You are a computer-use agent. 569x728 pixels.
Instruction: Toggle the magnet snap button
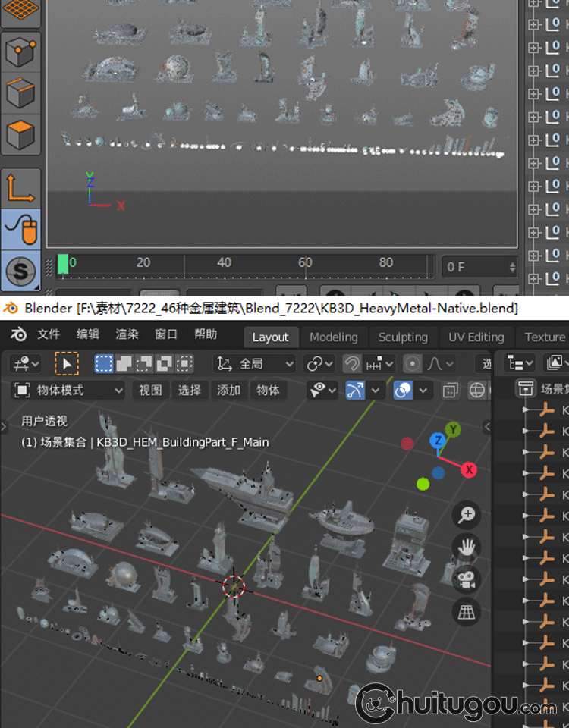(352, 363)
